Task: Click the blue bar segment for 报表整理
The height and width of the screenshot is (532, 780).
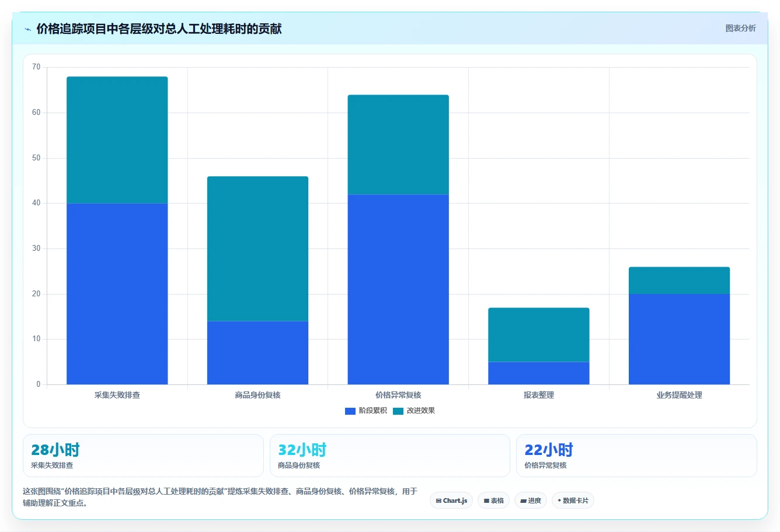Action: pos(539,373)
